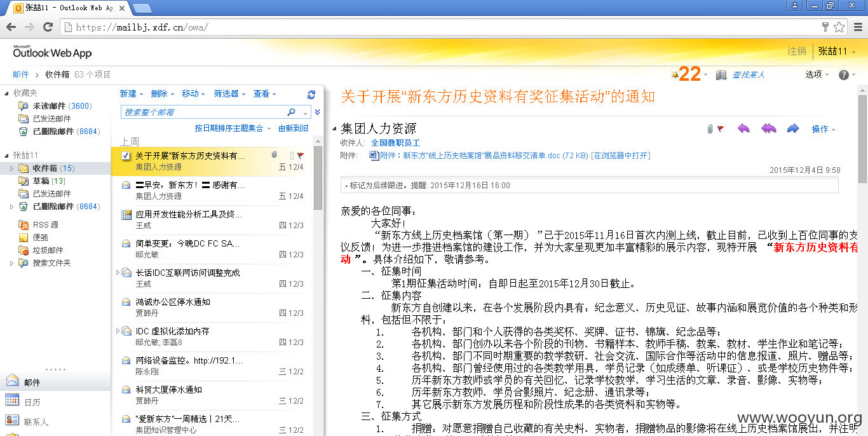Open the 新建 menu
Screen dimensions: 868x436
click(x=132, y=94)
